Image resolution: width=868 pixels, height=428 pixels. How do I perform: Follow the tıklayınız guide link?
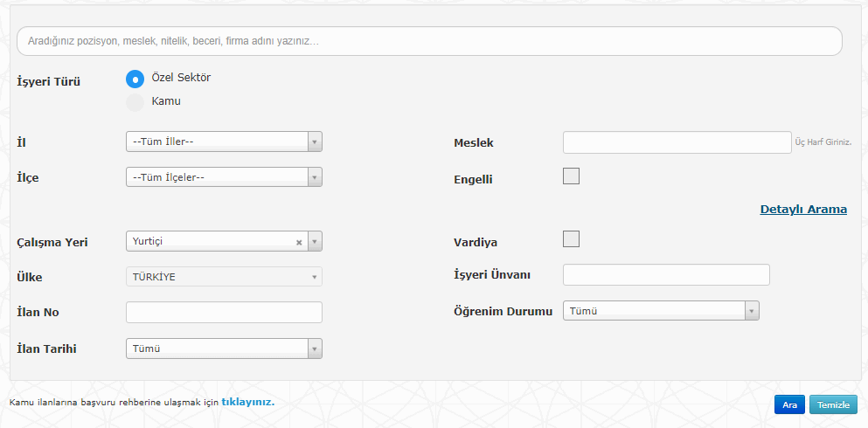[248, 402]
